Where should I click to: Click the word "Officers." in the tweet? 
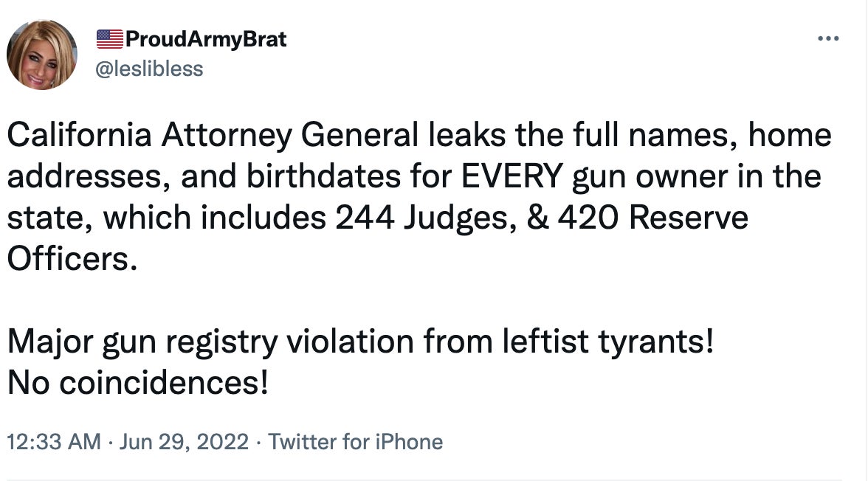[72, 260]
